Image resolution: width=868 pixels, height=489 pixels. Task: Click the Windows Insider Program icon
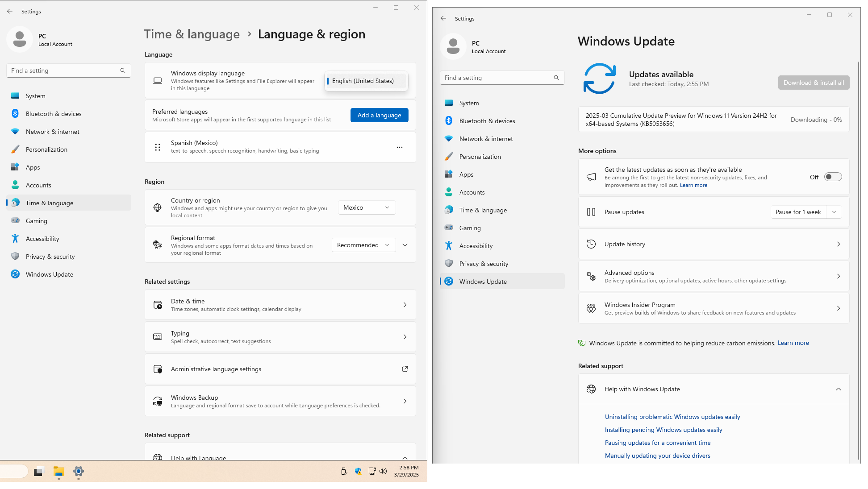click(x=591, y=308)
